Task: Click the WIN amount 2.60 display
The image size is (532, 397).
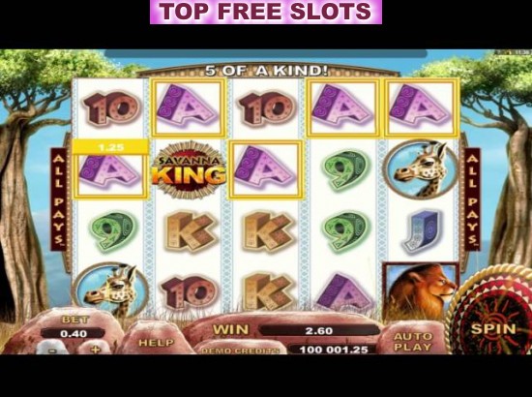Action: [319, 330]
